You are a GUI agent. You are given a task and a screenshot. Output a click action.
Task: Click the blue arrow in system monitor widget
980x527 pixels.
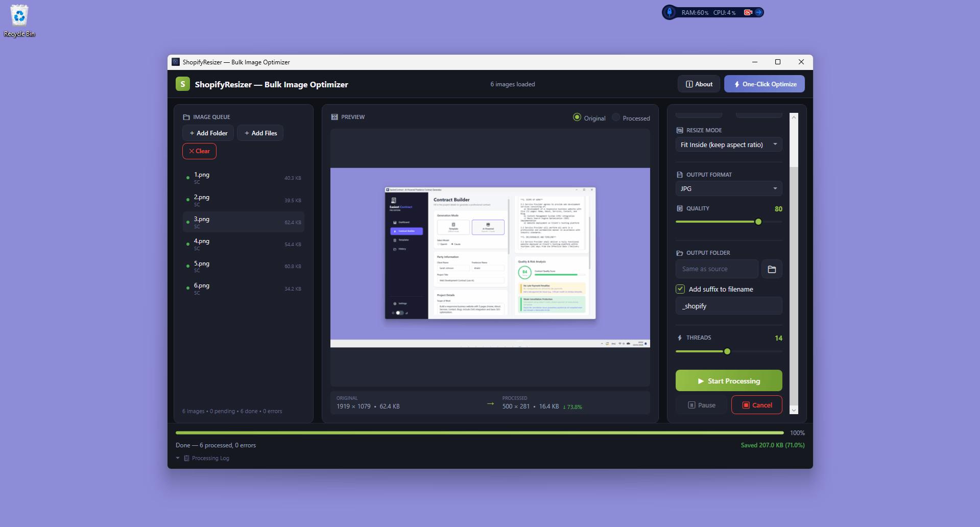click(x=759, y=12)
